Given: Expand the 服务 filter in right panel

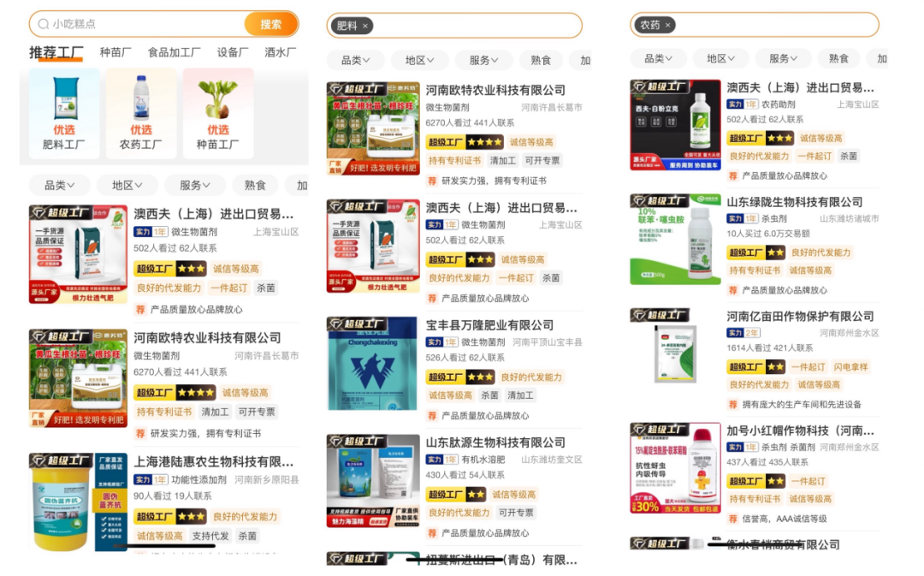Looking at the screenshot, I should pos(783,58).
